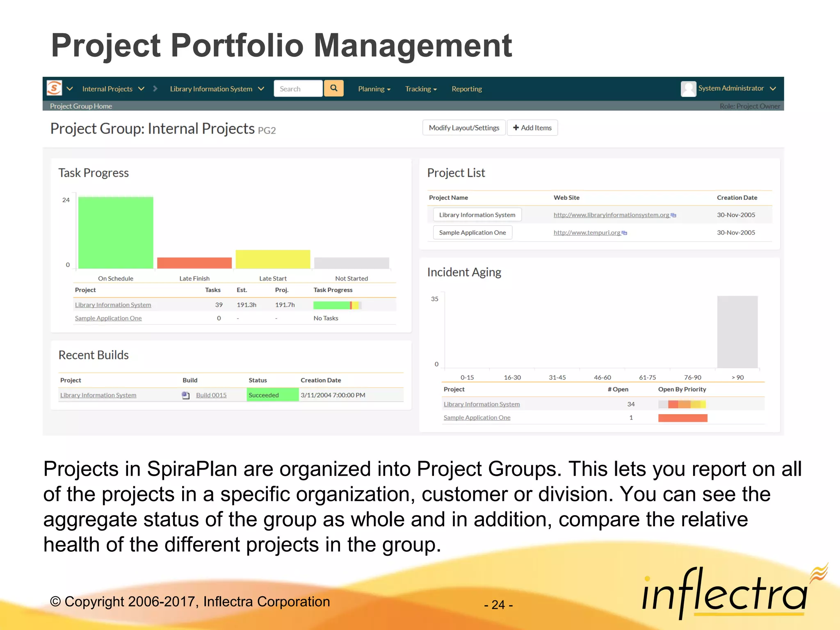Click the 3/11/2004 7:00:00 PM creation date
Image resolution: width=840 pixels, height=630 pixels.
pos(333,395)
